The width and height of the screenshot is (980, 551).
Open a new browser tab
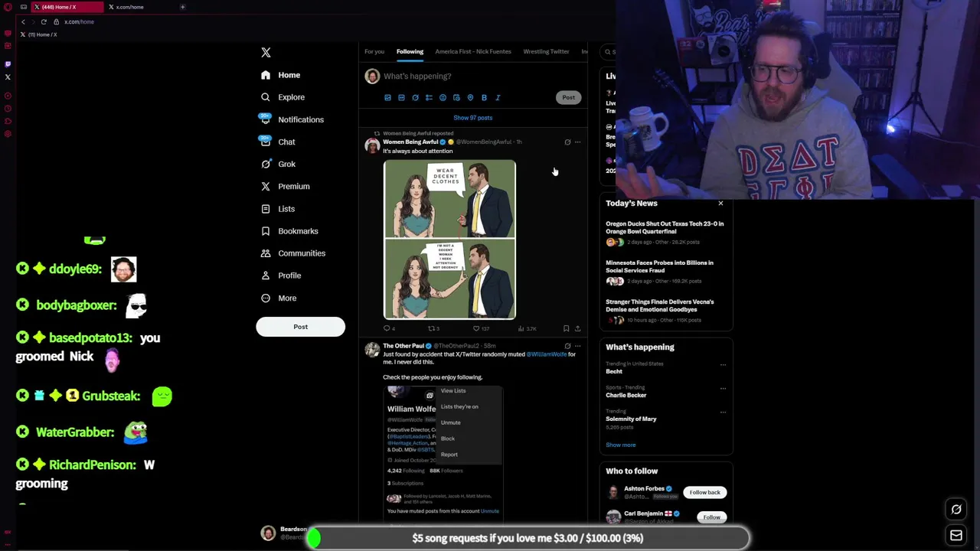(182, 7)
